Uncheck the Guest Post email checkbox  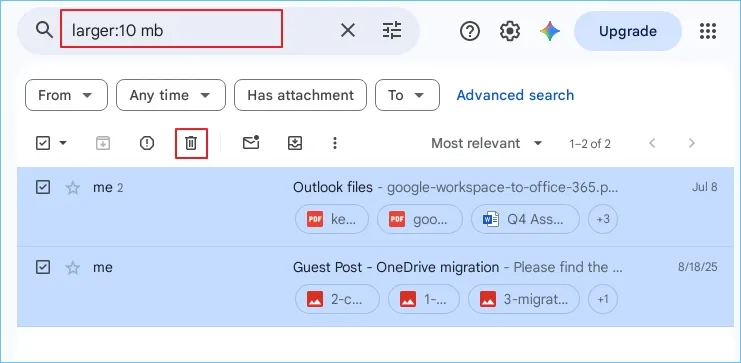[x=43, y=268]
